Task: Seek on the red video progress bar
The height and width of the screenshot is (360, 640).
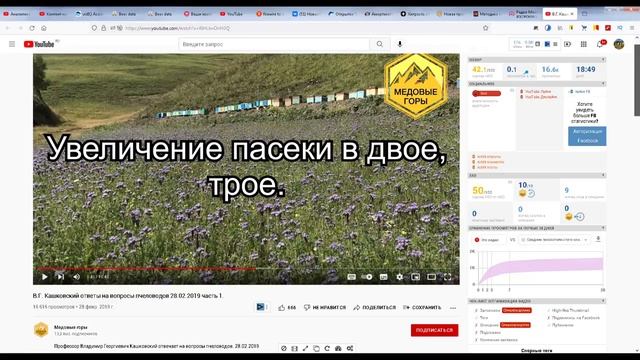Action: 246,269
